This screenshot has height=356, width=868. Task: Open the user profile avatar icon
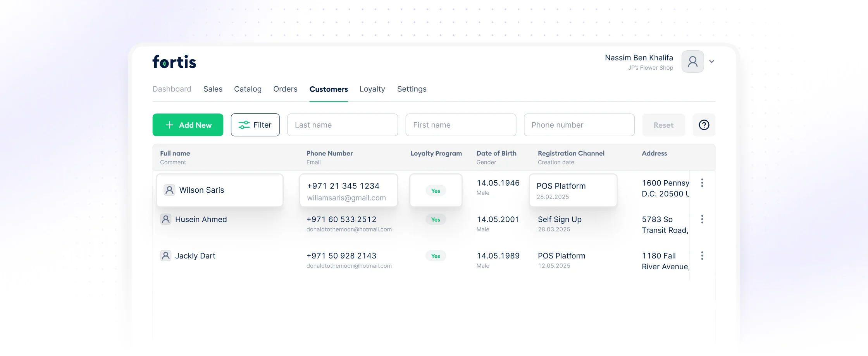(692, 62)
